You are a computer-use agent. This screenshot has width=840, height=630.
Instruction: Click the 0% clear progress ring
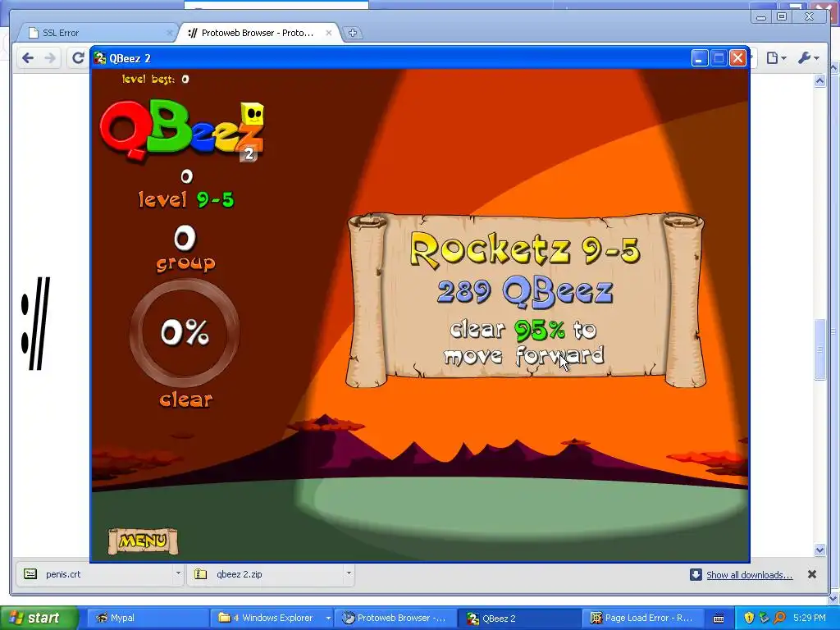pyautogui.click(x=185, y=333)
